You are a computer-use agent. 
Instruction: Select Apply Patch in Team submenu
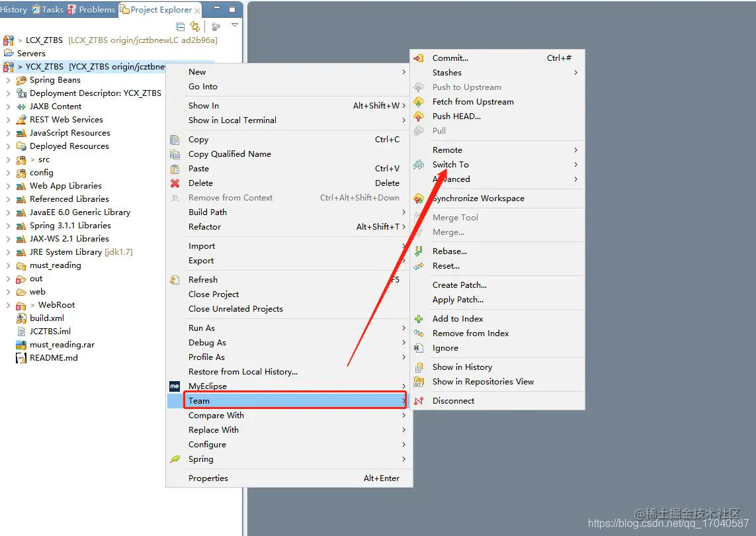pos(497,300)
